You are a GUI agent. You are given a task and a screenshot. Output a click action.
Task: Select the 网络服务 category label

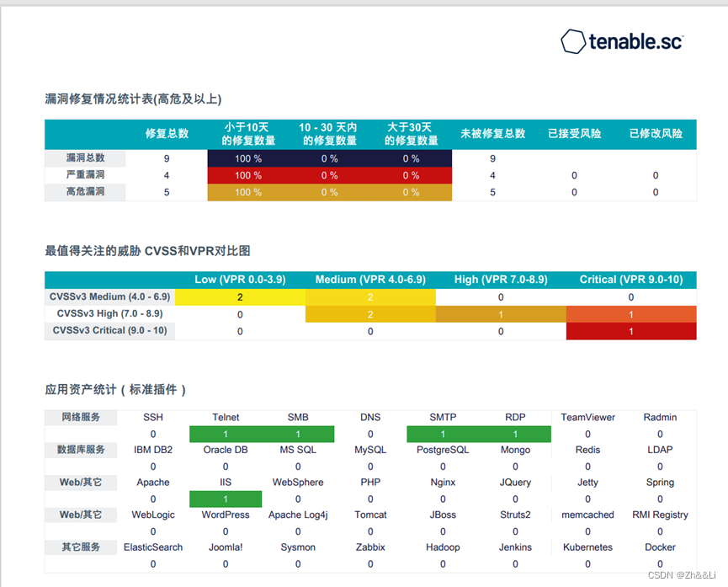(x=81, y=417)
